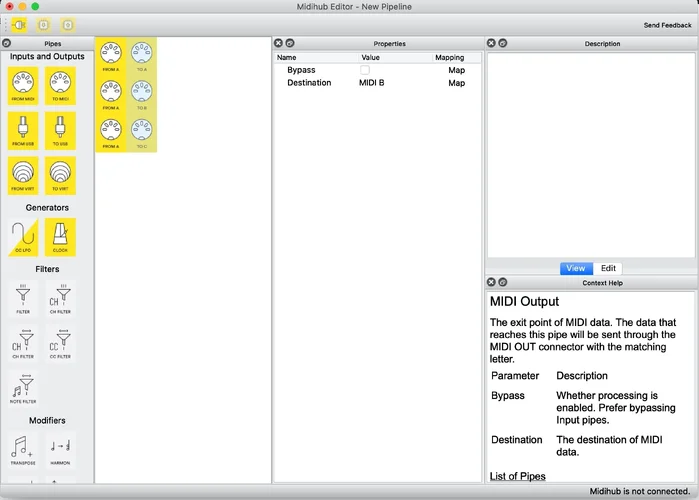Float the Pipes panel with its header icon
The width and height of the screenshot is (699, 500).
(7, 43)
